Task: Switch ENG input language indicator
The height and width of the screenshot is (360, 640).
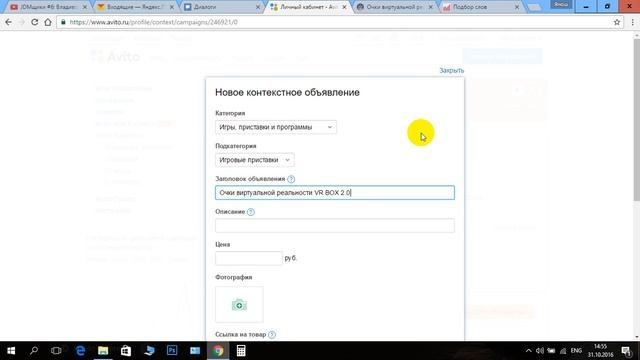Action: coord(576,351)
